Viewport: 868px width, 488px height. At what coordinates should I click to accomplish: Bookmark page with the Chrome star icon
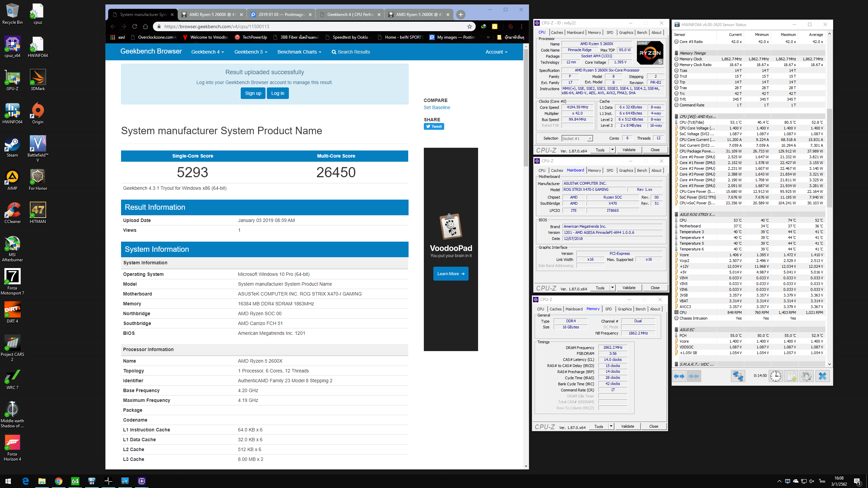pyautogui.click(x=469, y=26)
